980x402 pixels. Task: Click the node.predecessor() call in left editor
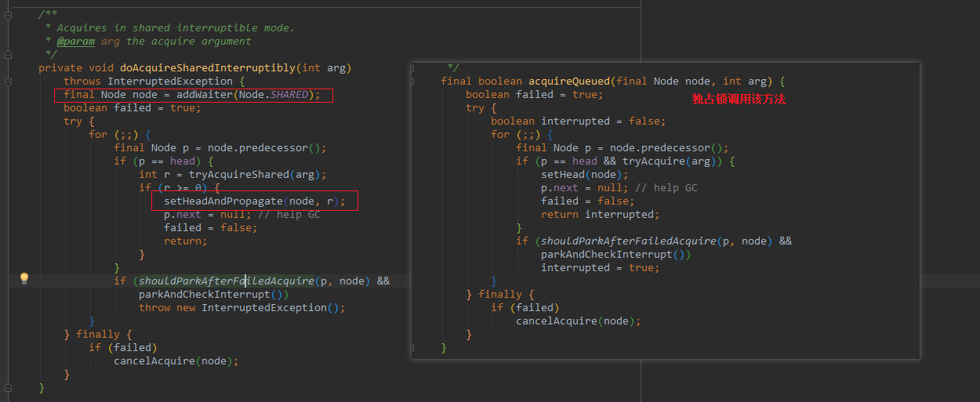(x=255, y=148)
